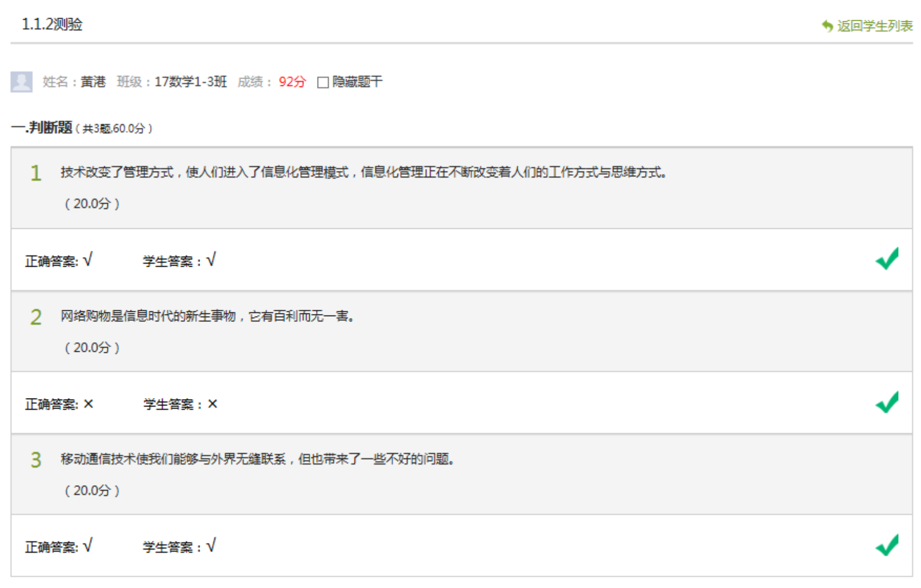Click the student avatar image
921x588 pixels.
pyautogui.click(x=22, y=82)
